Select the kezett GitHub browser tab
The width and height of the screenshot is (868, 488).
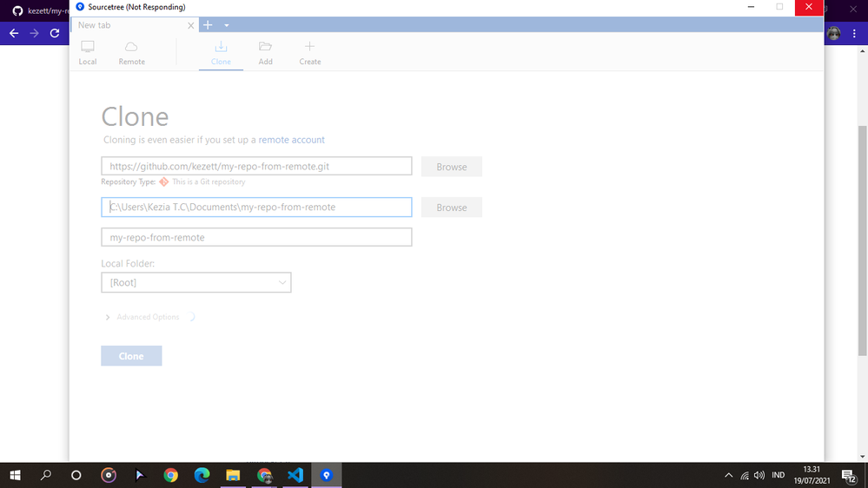tap(40, 10)
